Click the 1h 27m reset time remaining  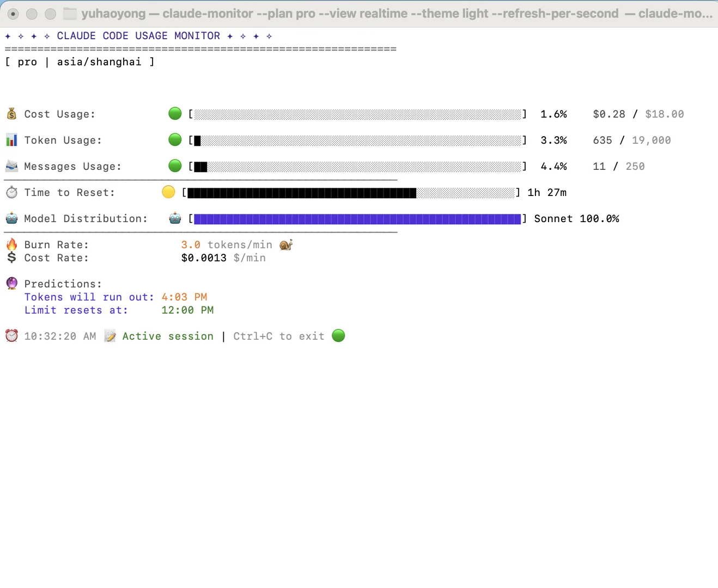(x=547, y=193)
